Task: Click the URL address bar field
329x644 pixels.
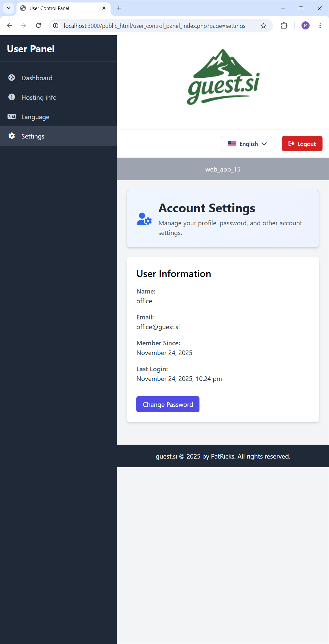Action: (x=154, y=26)
